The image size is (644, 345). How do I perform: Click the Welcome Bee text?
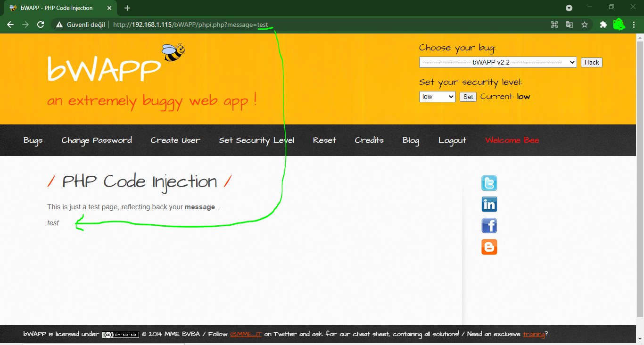coord(512,140)
